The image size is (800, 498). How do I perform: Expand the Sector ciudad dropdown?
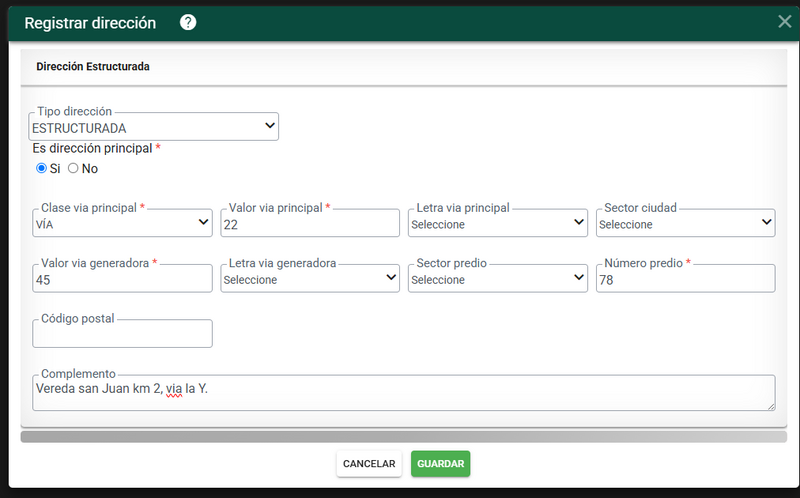685,223
